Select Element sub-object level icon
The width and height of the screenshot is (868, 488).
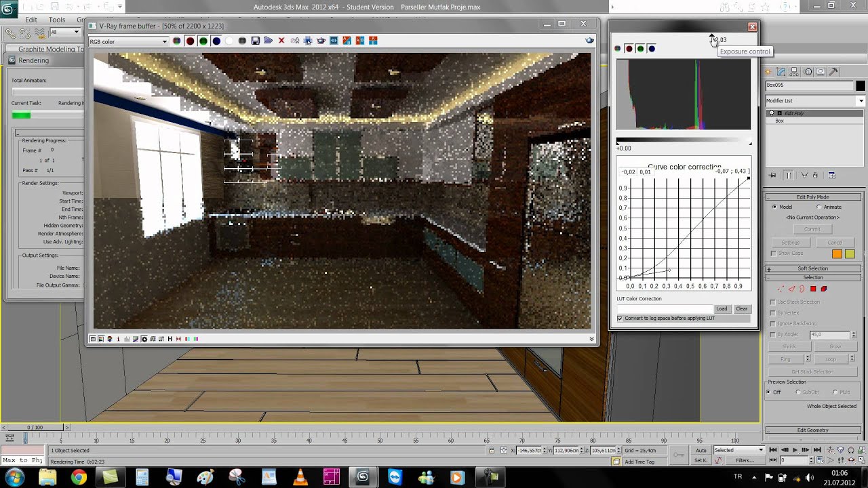tap(824, 289)
